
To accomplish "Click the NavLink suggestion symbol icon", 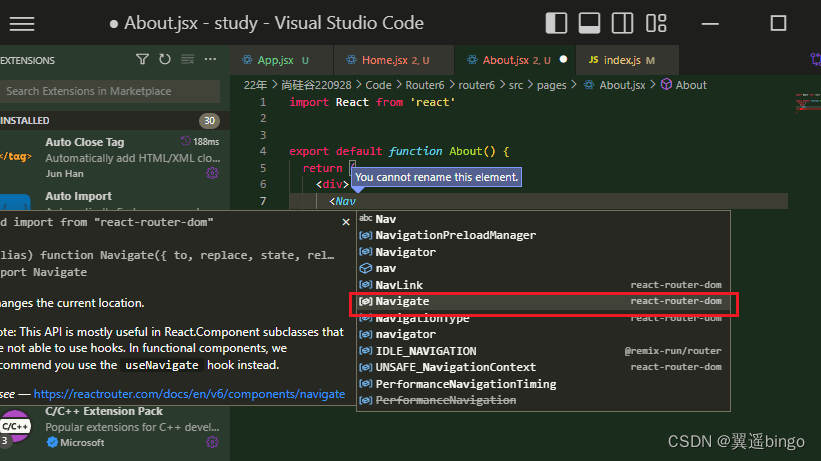I will [365, 284].
